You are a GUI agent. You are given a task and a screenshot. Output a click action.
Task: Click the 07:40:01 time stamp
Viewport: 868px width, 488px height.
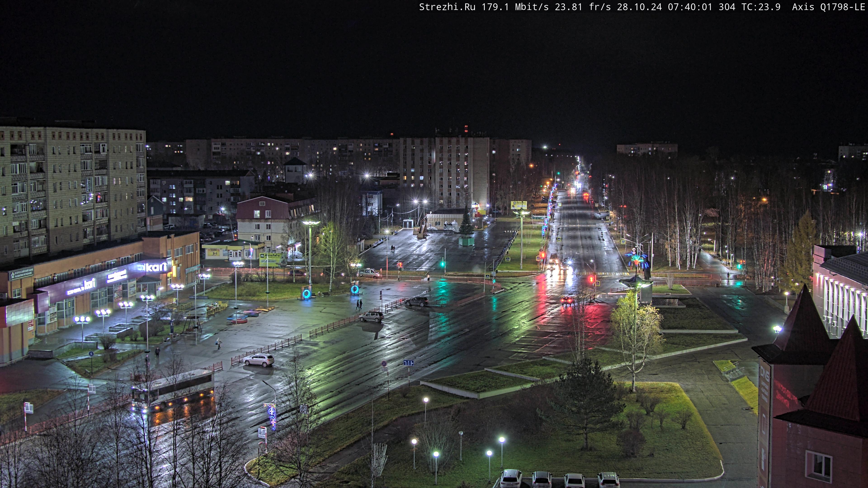(x=690, y=7)
